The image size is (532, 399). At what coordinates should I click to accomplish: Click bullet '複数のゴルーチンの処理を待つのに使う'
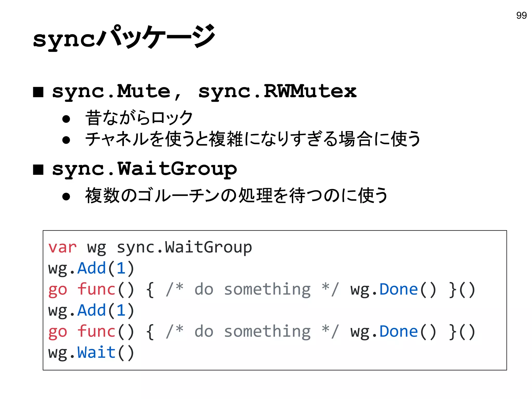point(236,195)
